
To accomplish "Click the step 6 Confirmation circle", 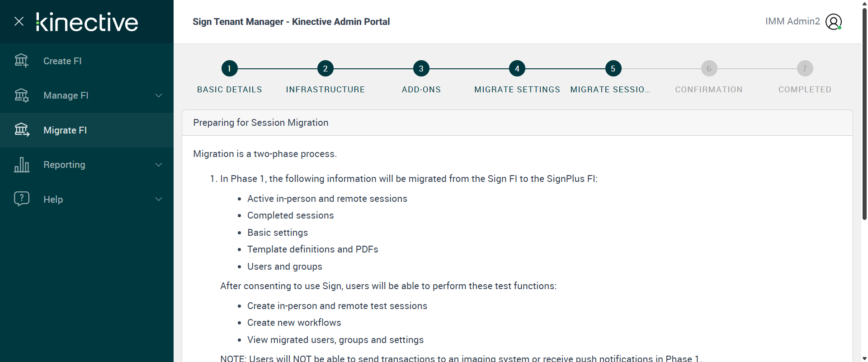I will (709, 69).
